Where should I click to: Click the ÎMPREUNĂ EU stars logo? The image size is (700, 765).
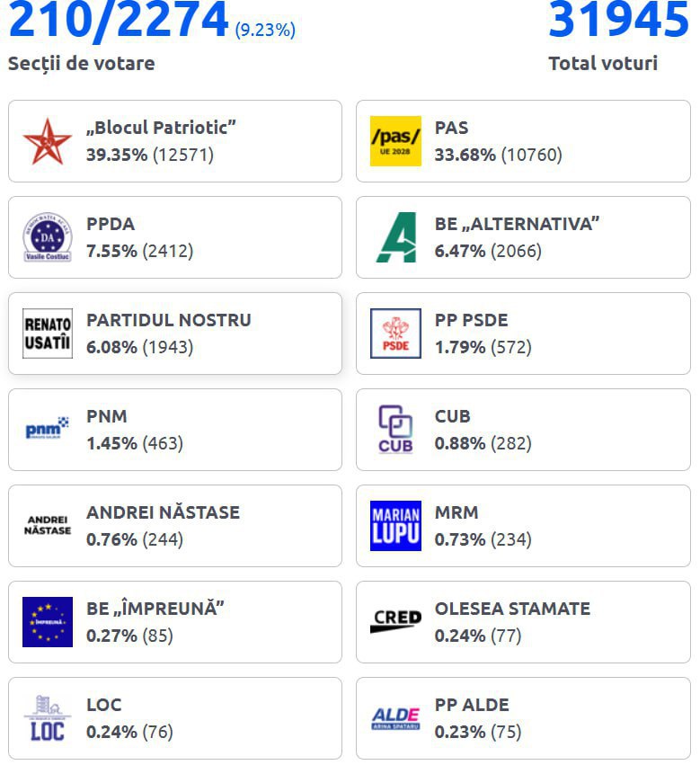pos(47,622)
